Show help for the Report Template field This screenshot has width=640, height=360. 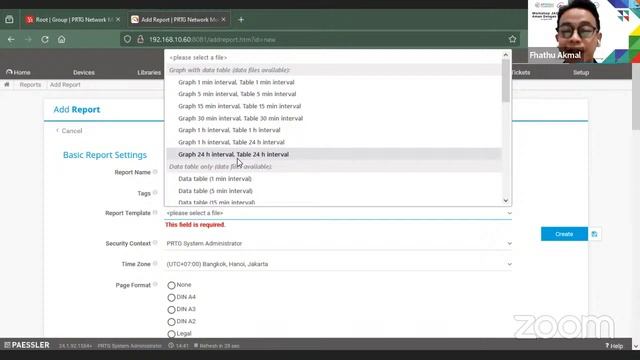[155, 213]
